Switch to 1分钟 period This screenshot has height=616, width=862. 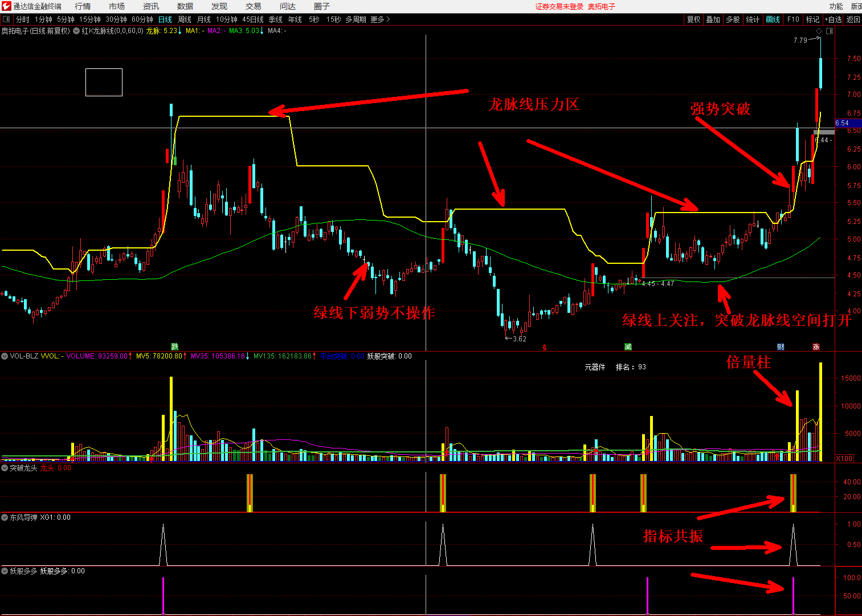pyautogui.click(x=43, y=19)
